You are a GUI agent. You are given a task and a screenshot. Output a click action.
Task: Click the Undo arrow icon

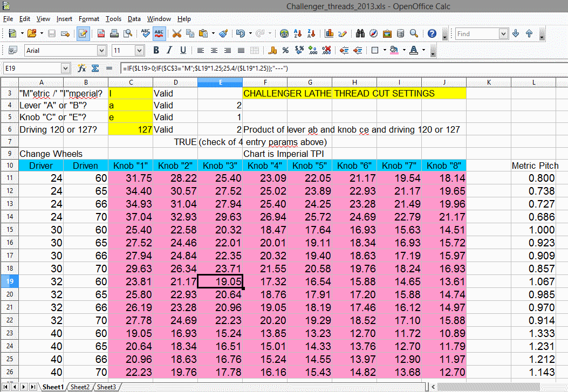click(241, 33)
